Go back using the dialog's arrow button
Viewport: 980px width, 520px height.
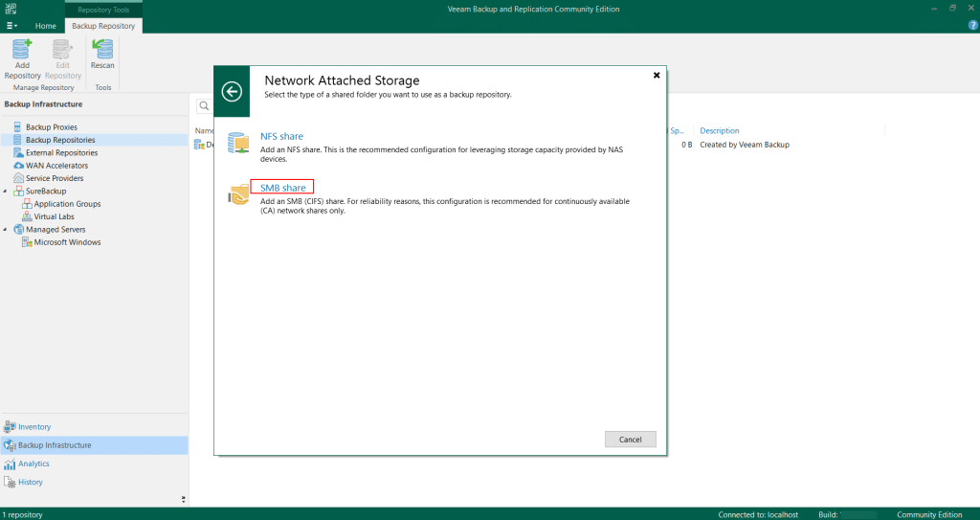(x=232, y=92)
